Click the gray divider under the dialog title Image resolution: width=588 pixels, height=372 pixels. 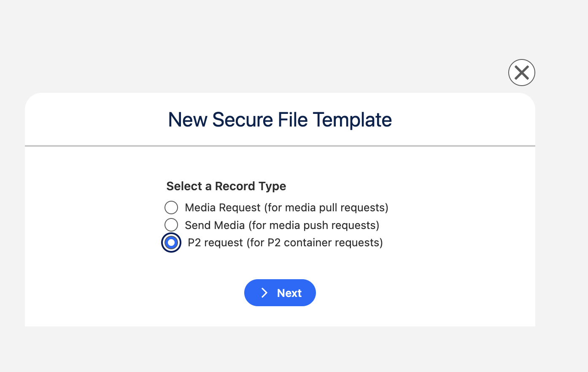click(x=280, y=146)
